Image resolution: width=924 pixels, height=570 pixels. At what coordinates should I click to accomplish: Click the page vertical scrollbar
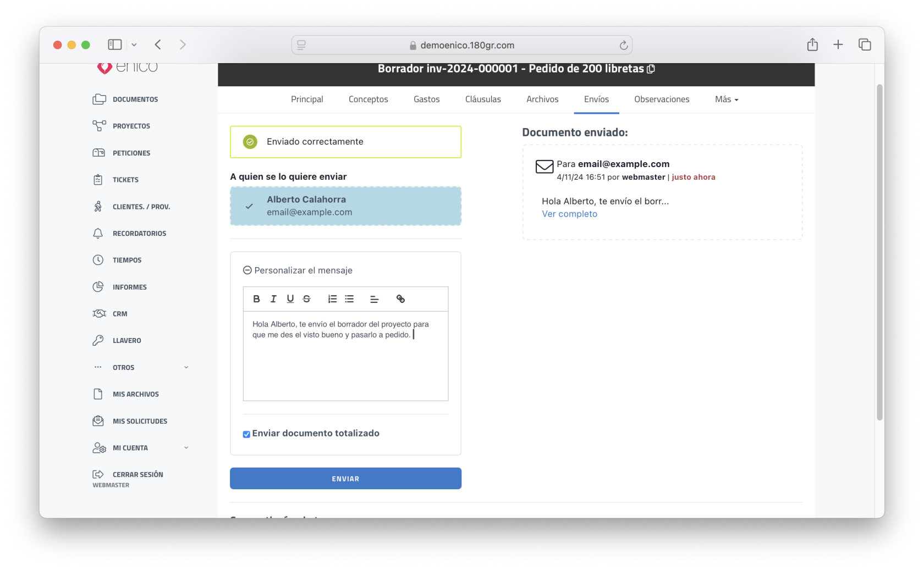(x=879, y=253)
